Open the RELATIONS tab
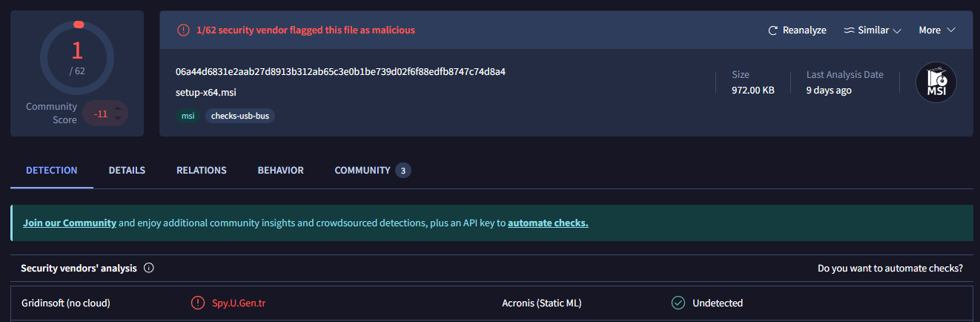This screenshot has height=322, width=980. pyautogui.click(x=202, y=170)
